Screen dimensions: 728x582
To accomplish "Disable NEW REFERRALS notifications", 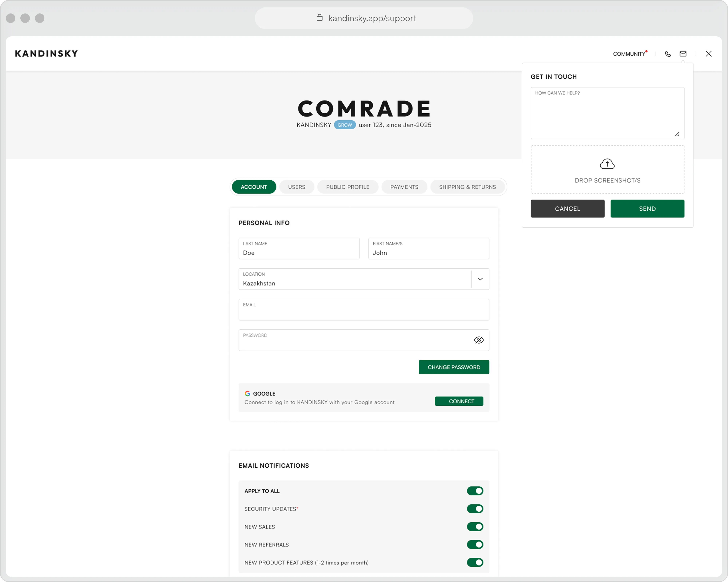I will [475, 545].
